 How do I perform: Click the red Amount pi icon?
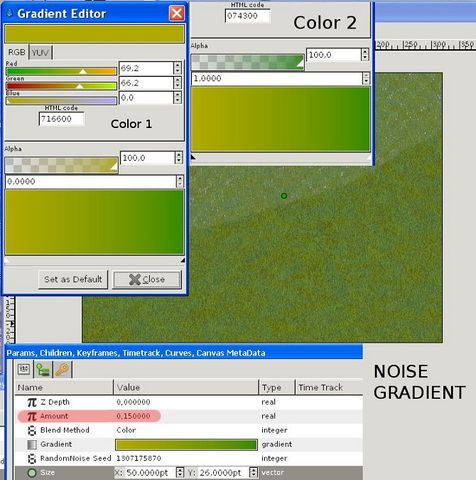32,416
